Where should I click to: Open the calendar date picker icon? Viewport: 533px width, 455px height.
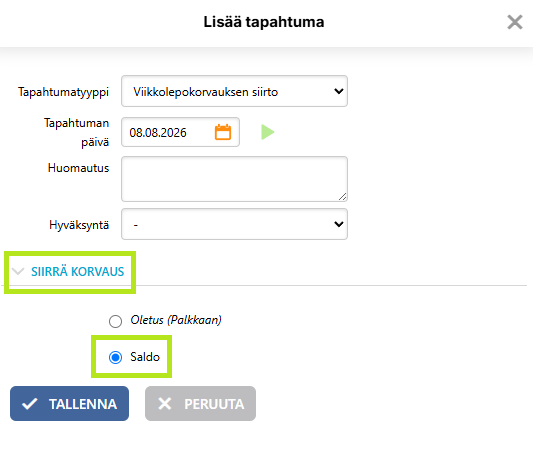coord(223,132)
